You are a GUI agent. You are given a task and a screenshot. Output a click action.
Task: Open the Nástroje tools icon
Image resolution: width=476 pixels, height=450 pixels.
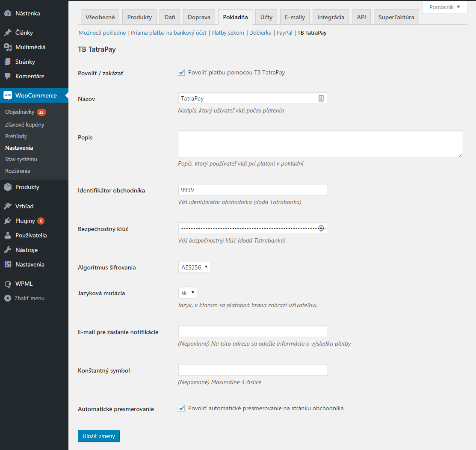point(8,249)
